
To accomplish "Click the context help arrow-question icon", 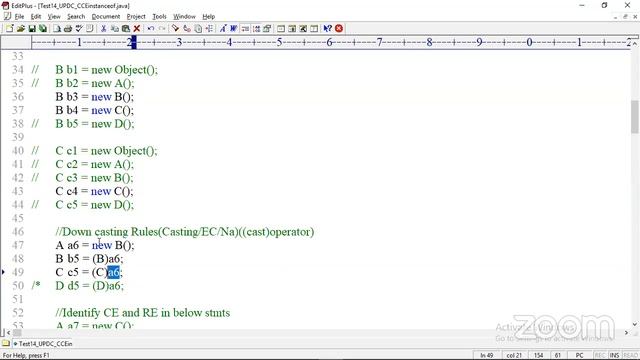I will (x=327, y=29).
